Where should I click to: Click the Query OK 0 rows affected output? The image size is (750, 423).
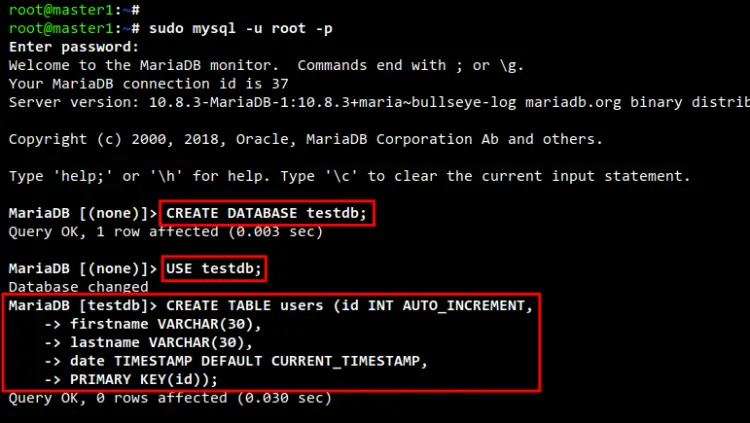tap(169, 398)
